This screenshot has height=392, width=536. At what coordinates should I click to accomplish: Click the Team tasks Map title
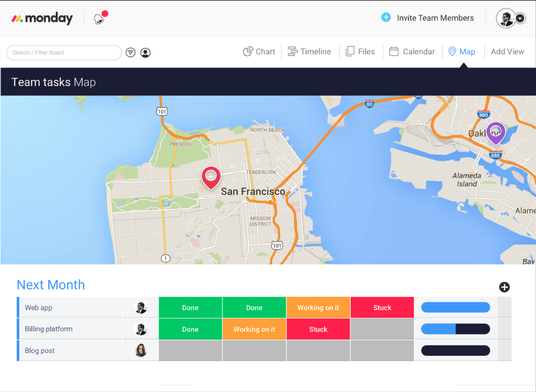[54, 82]
